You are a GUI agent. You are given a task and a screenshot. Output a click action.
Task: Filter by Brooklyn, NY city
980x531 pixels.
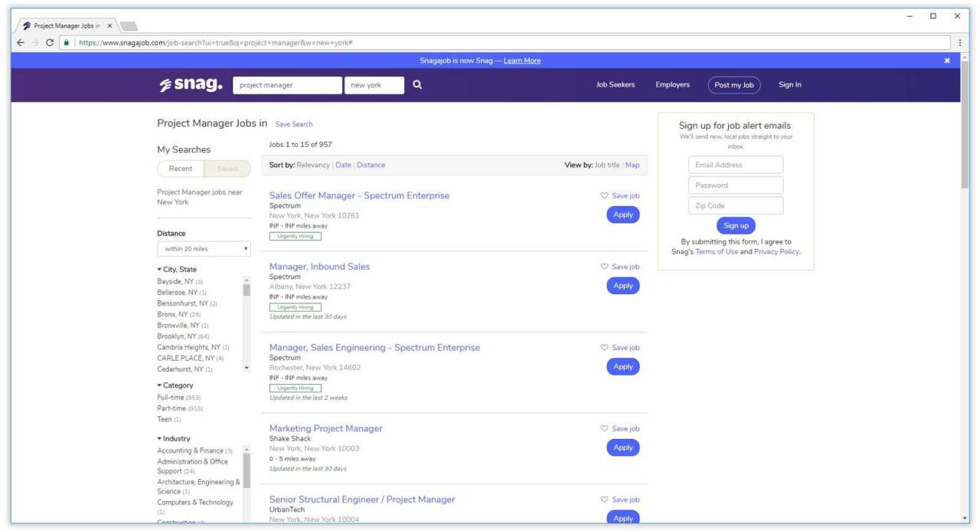[183, 336]
